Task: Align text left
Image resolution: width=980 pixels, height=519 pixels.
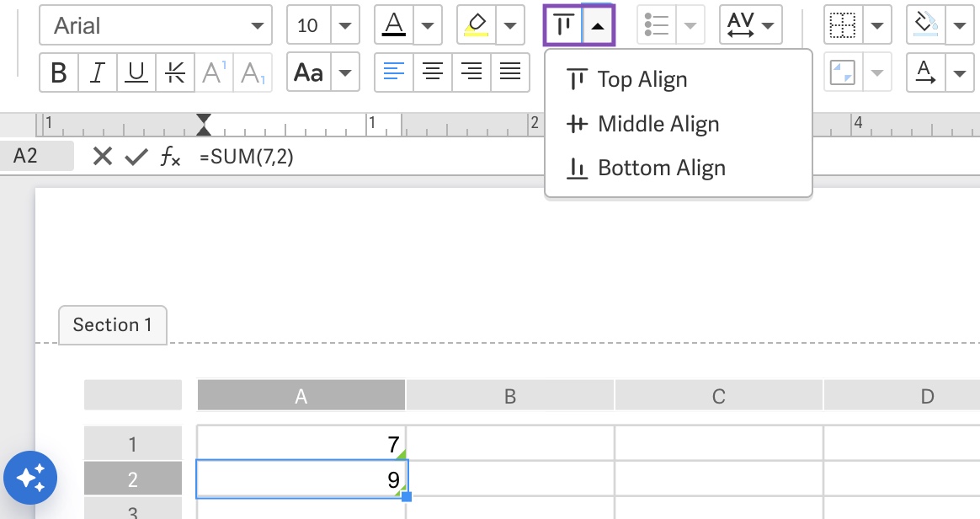Action: click(394, 72)
